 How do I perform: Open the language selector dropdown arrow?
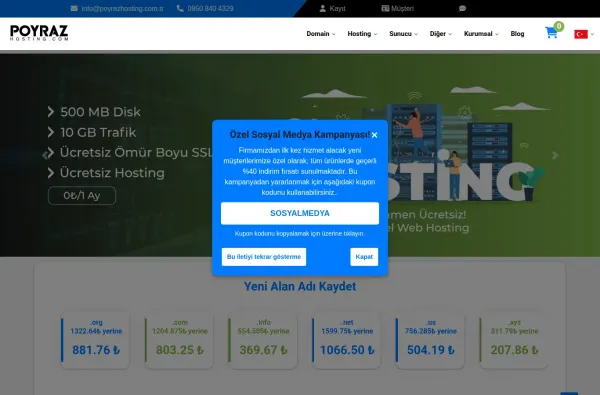pyautogui.click(x=592, y=34)
